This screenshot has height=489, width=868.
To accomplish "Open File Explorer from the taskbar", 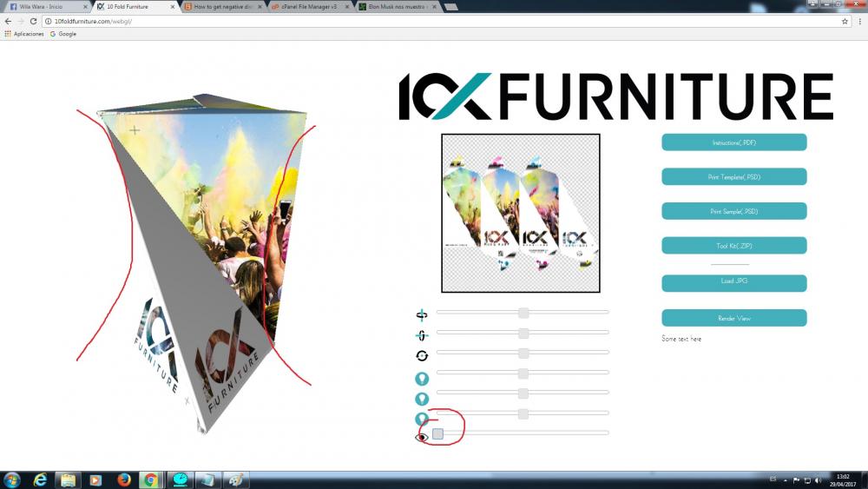I will point(68,479).
